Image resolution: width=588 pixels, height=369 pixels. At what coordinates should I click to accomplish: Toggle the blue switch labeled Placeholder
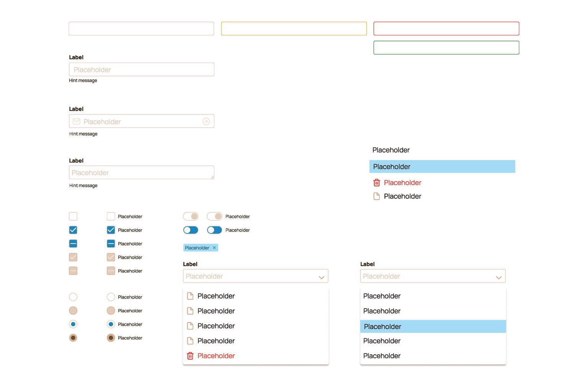[214, 230]
